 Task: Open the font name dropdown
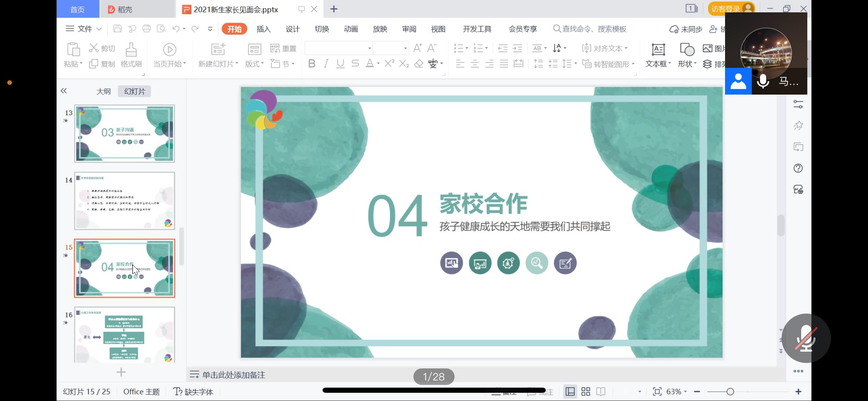[x=369, y=48]
